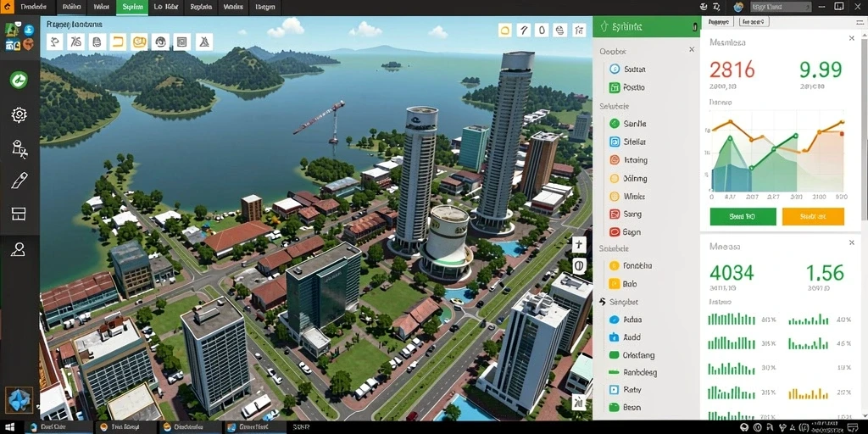Close the top 'Mesmlea' stats card

click(x=851, y=38)
